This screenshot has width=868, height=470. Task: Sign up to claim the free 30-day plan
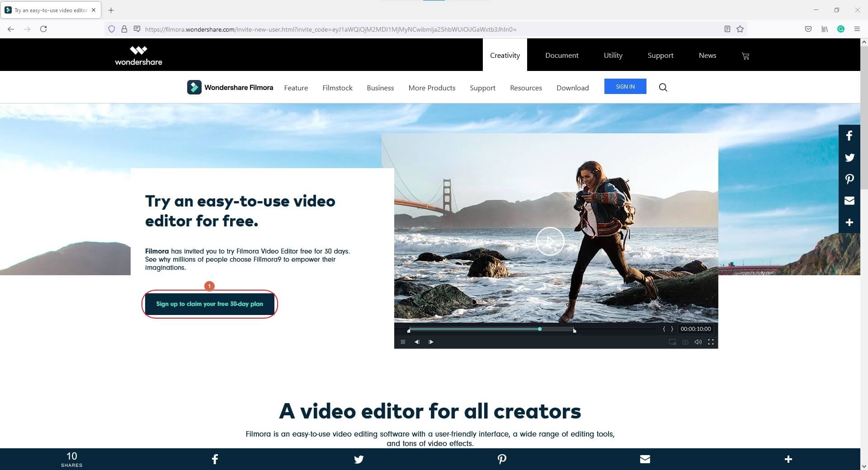(x=210, y=304)
